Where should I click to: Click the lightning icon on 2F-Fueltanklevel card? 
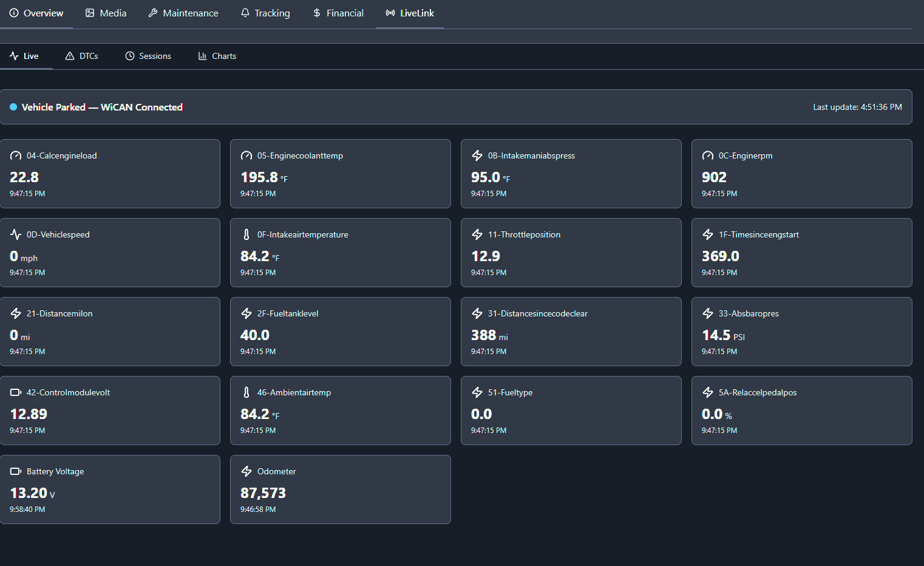click(x=246, y=313)
